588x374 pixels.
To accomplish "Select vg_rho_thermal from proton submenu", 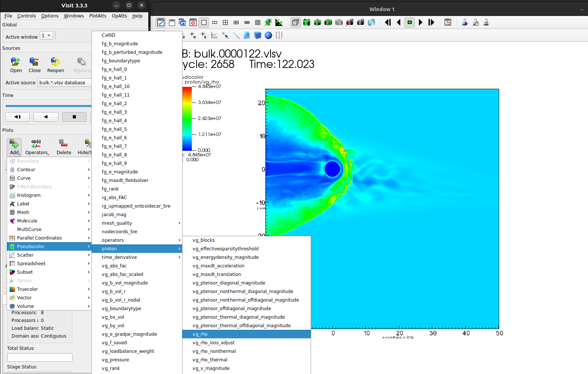I will tap(210, 360).
